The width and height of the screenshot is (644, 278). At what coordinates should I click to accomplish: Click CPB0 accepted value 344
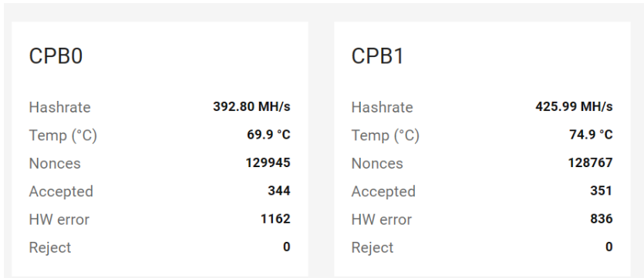coord(279,191)
